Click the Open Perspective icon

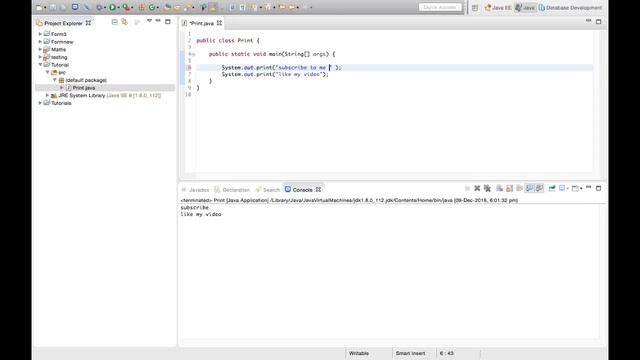coord(475,8)
